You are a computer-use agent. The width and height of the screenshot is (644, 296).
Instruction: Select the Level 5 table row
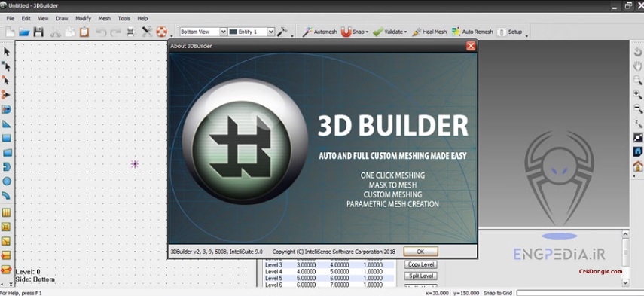pos(328,279)
